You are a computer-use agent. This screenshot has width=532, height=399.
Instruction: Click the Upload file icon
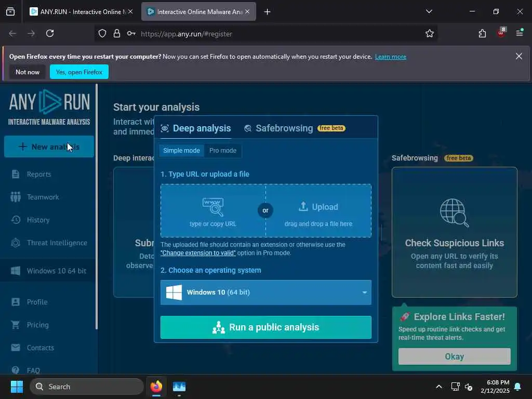point(303,206)
